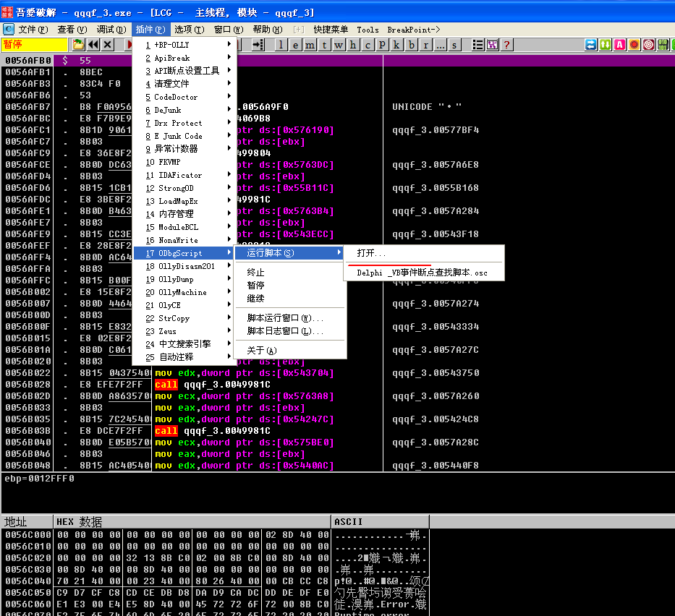Click the close program X icon
The width and height of the screenshot is (675, 616).
108,44
